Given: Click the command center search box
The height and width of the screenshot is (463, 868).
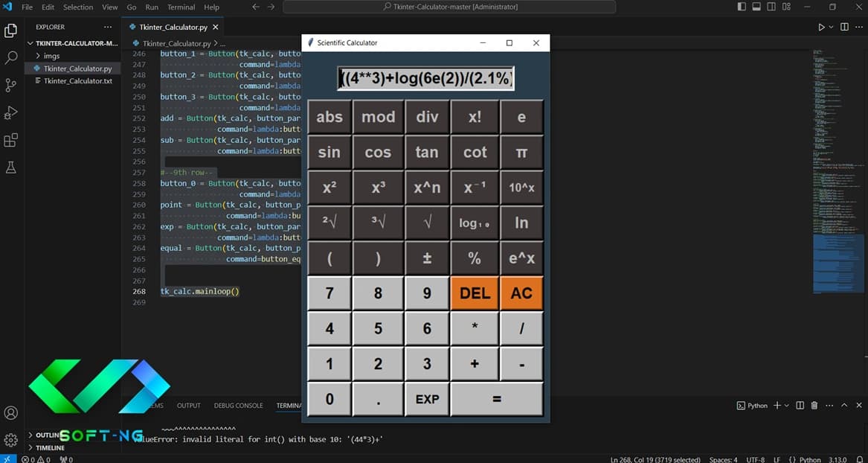Looking at the screenshot, I should [x=449, y=7].
